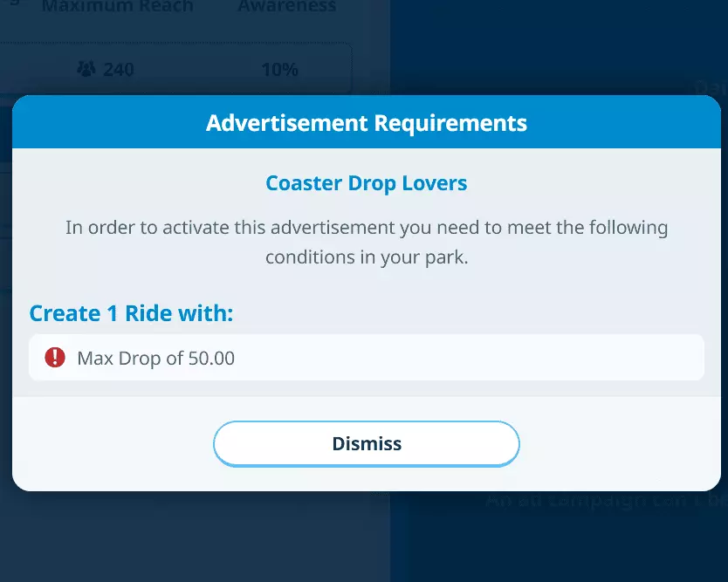728x582 pixels.
Task: Click blank dialog space beside Coaster Drop Lovers
Action: tap(594, 184)
